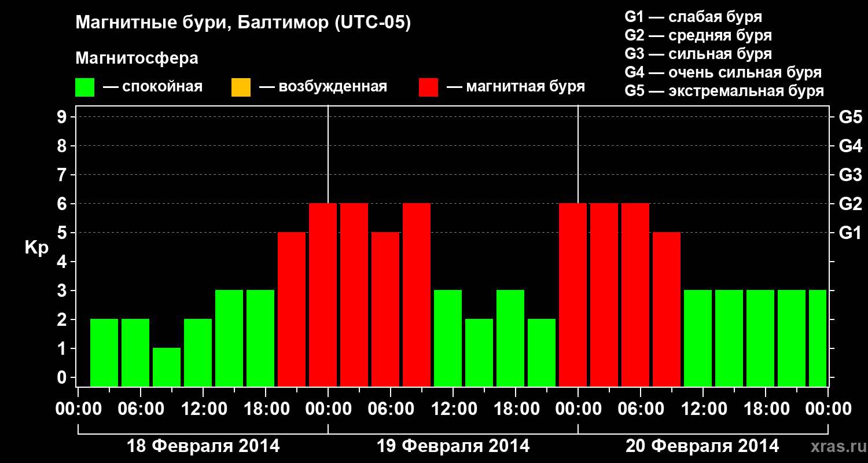This screenshot has height=463, width=868.
Task: Click the 'G5' label on the right axis
Action: tap(850, 117)
